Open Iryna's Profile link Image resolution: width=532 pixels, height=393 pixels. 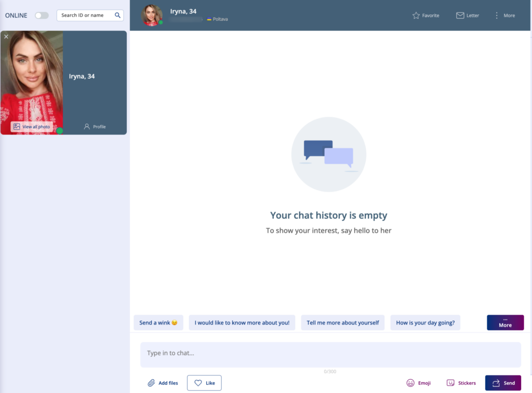click(95, 127)
